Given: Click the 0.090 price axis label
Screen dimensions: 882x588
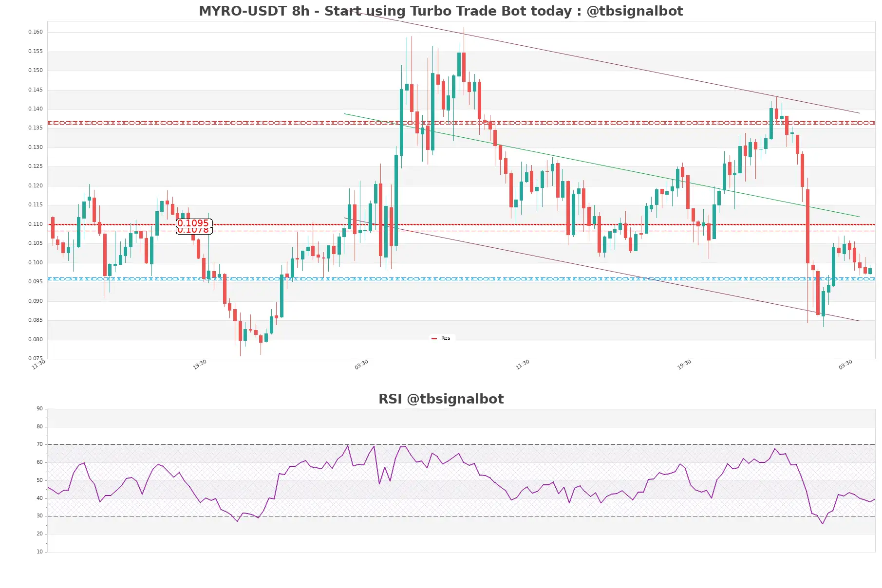Looking at the screenshot, I should coord(36,301).
